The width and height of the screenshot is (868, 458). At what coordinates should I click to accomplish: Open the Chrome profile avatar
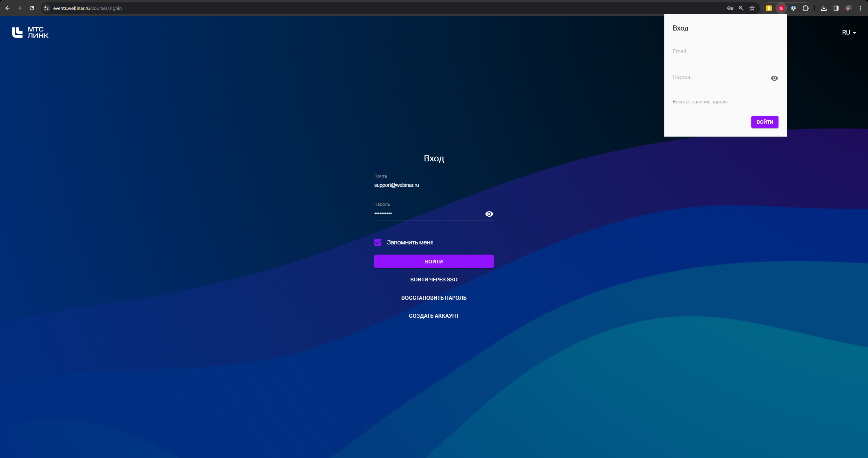[848, 8]
